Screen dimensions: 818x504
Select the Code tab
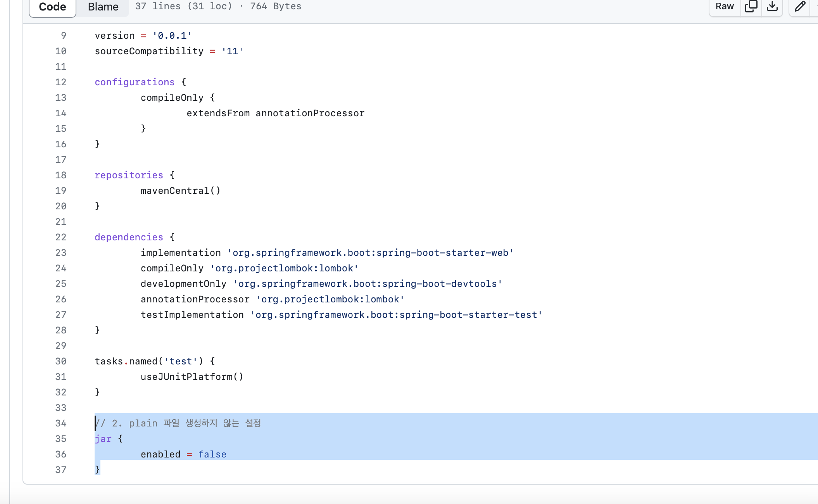tap(52, 7)
